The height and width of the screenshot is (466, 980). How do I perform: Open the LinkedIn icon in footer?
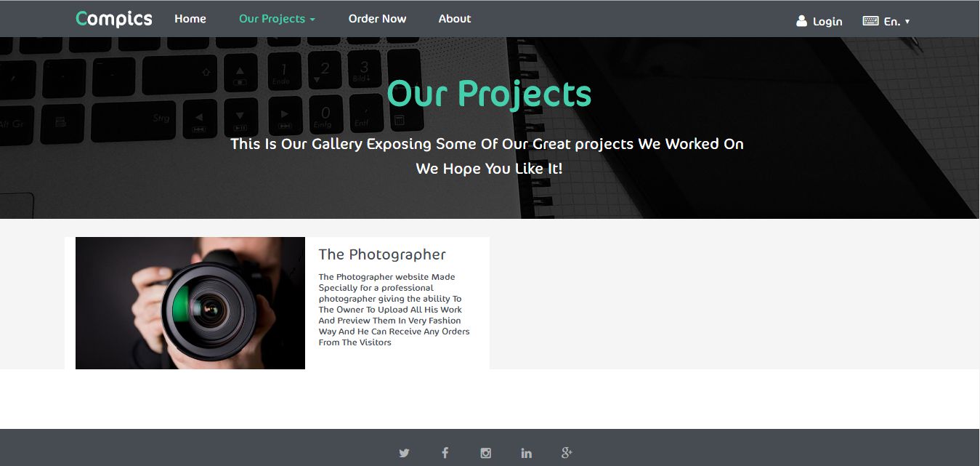click(527, 453)
